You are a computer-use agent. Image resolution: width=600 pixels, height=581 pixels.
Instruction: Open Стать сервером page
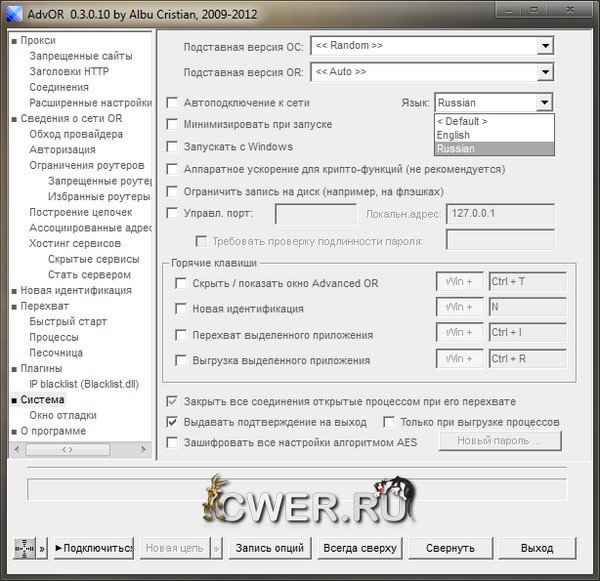point(89,274)
